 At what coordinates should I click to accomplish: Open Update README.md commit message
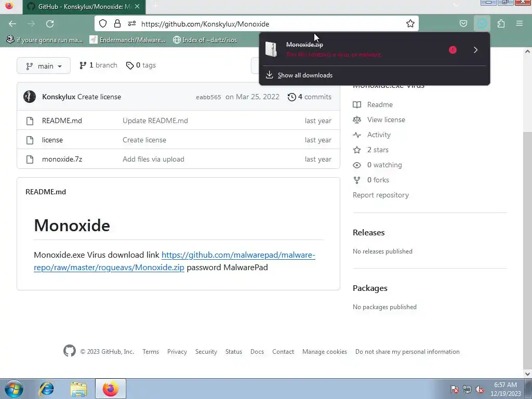pyautogui.click(x=155, y=121)
